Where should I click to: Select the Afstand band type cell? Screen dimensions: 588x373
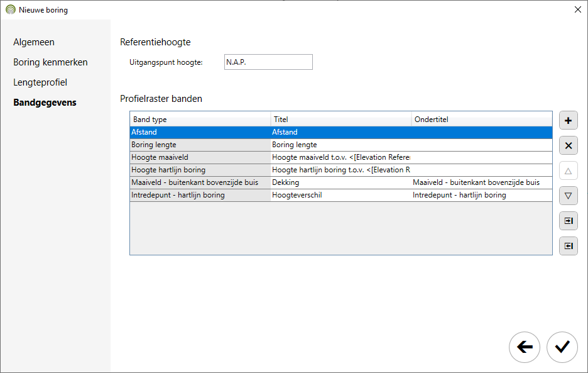pyautogui.click(x=200, y=132)
